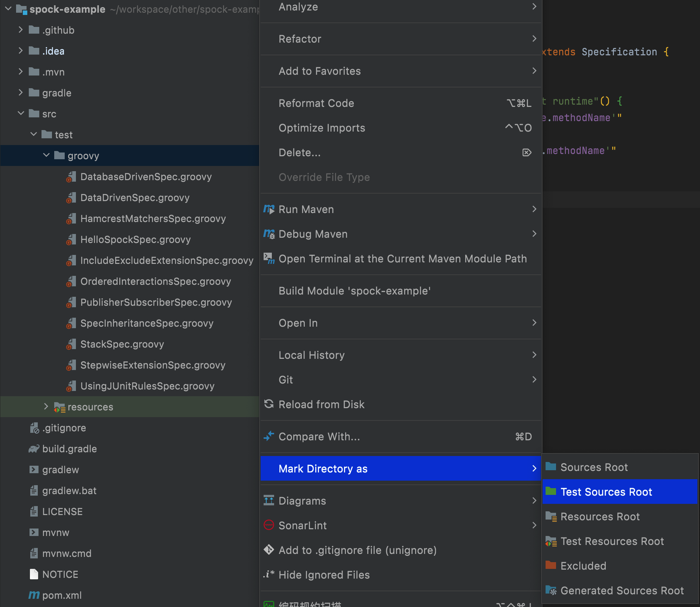Click the Debug Maven icon
Image resolution: width=700 pixels, height=607 pixels.
pos(269,234)
